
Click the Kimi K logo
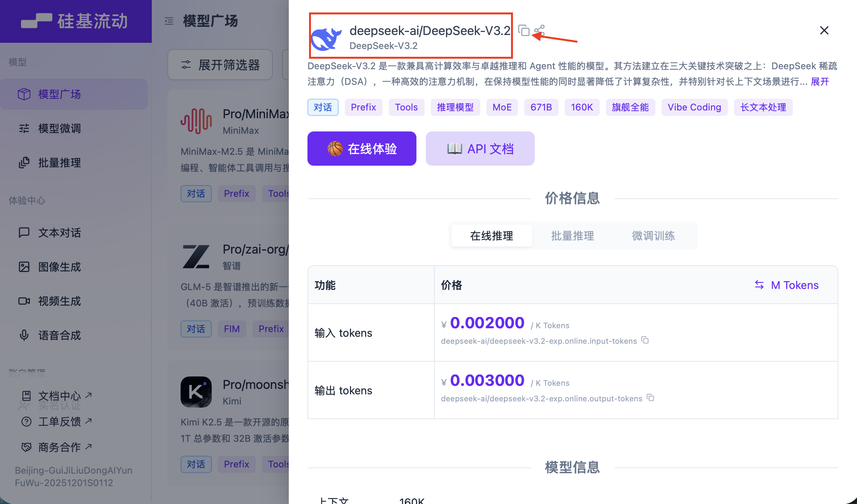click(x=196, y=392)
